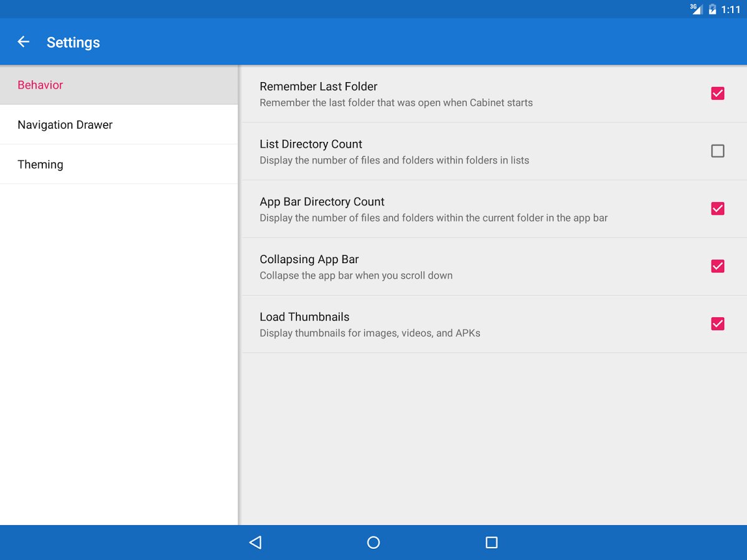The image size is (747, 560).
Task: Open Navigation Drawer settings category
Action: [65, 125]
